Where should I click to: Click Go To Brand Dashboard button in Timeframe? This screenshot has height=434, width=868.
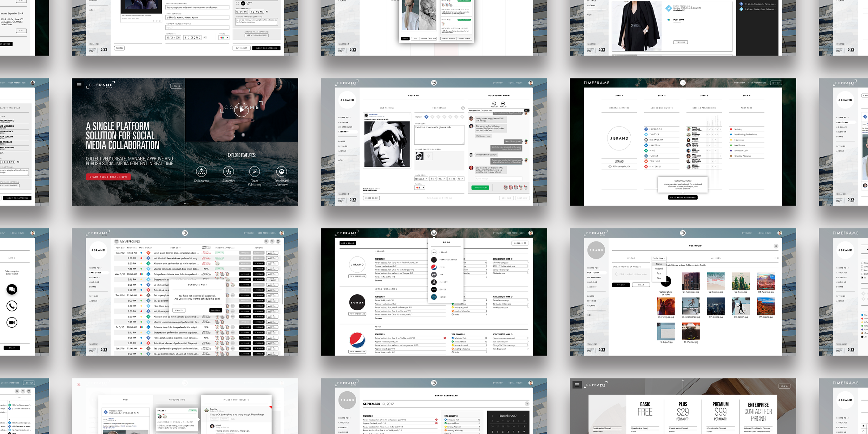click(x=683, y=197)
